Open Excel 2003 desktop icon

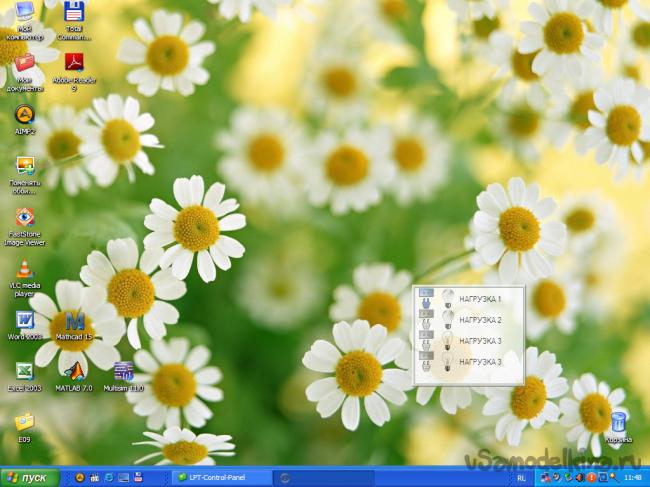25,371
